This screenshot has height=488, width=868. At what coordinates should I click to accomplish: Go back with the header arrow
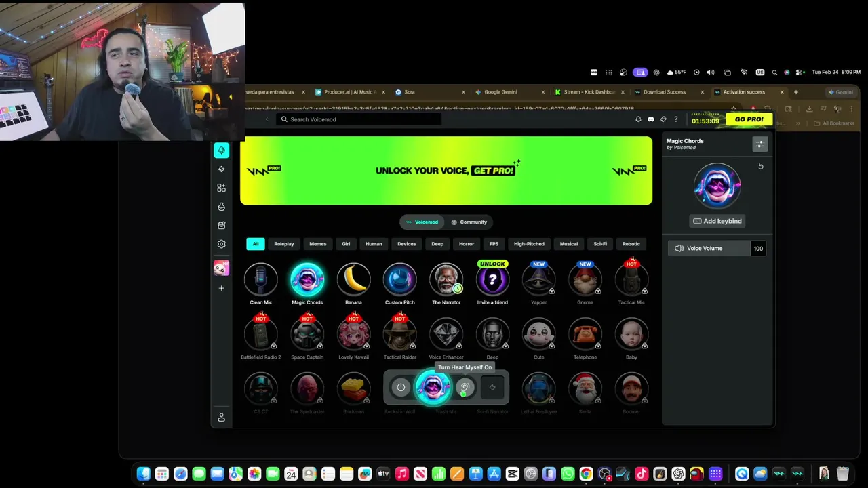pyautogui.click(x=267, y=119)
